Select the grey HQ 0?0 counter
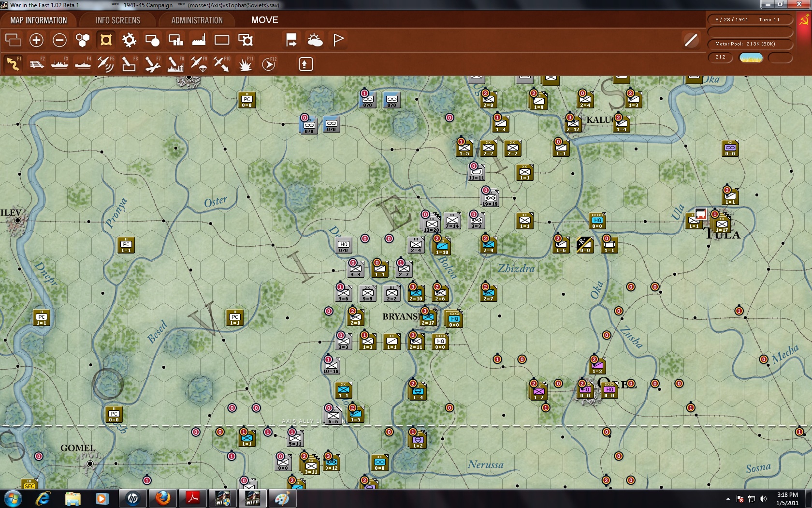This screenshot has height=508, width=812. (343, 246)
